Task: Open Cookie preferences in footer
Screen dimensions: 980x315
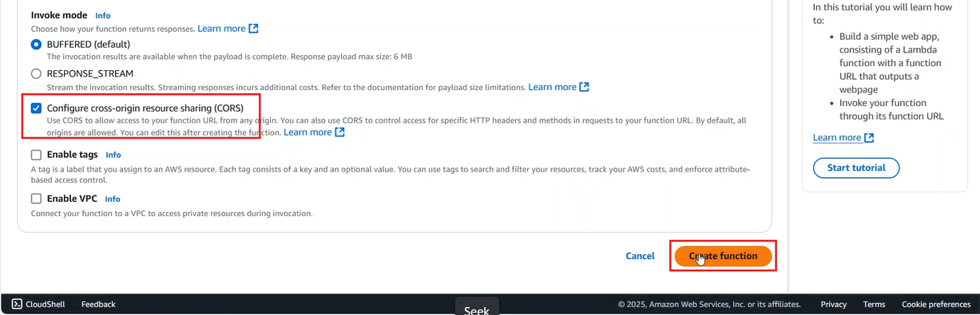Action: click(x=936, y=304)
